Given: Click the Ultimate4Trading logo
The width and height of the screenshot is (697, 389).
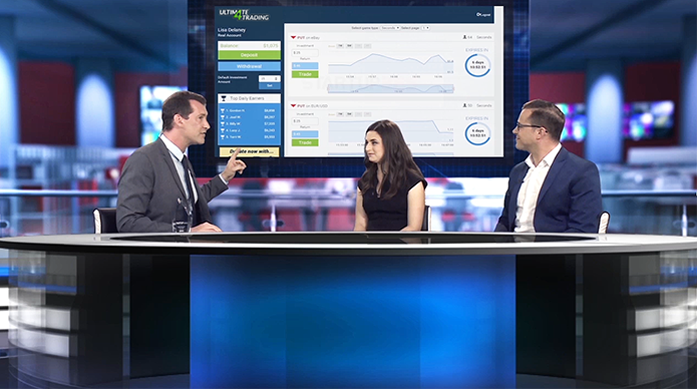Looking at the screenshot, I should 244,15.
